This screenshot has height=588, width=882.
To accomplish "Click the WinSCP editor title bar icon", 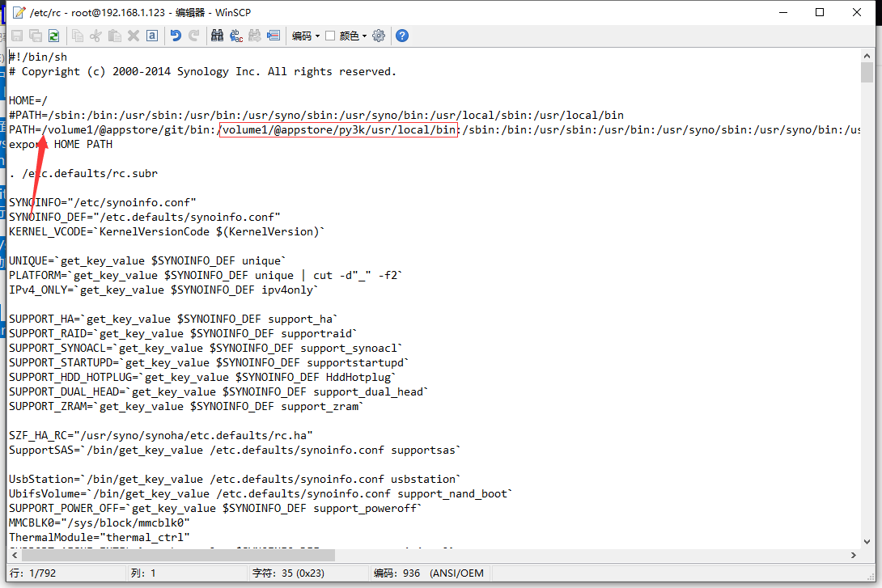I will pyautogui.click(x=19, y=12).
